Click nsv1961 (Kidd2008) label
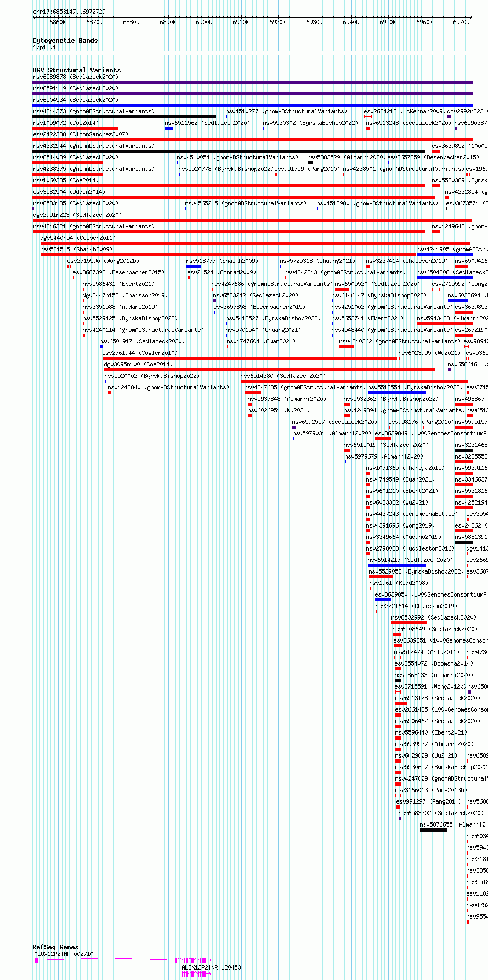 point(399,583)
